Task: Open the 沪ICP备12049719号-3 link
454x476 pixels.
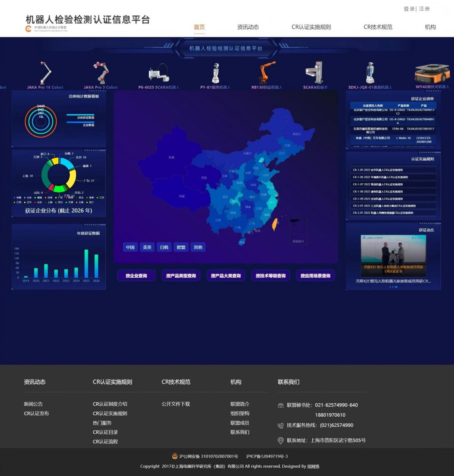Action: [x=267, y=456]
